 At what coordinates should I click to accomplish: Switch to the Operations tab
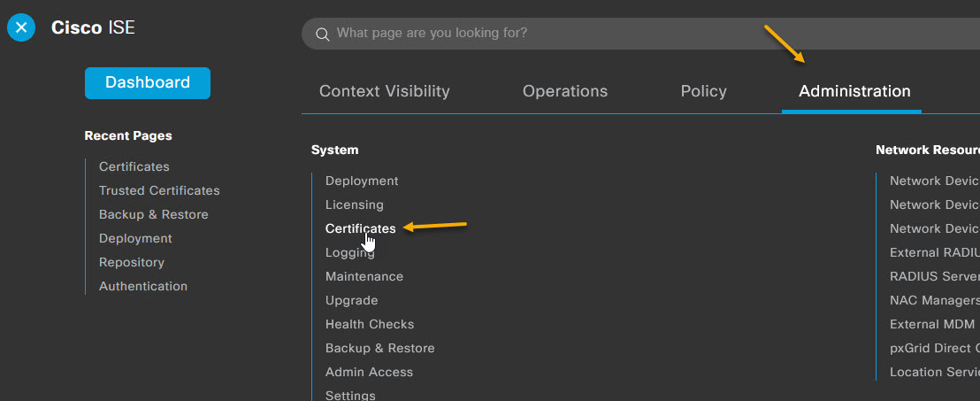[x=565, y=91]
